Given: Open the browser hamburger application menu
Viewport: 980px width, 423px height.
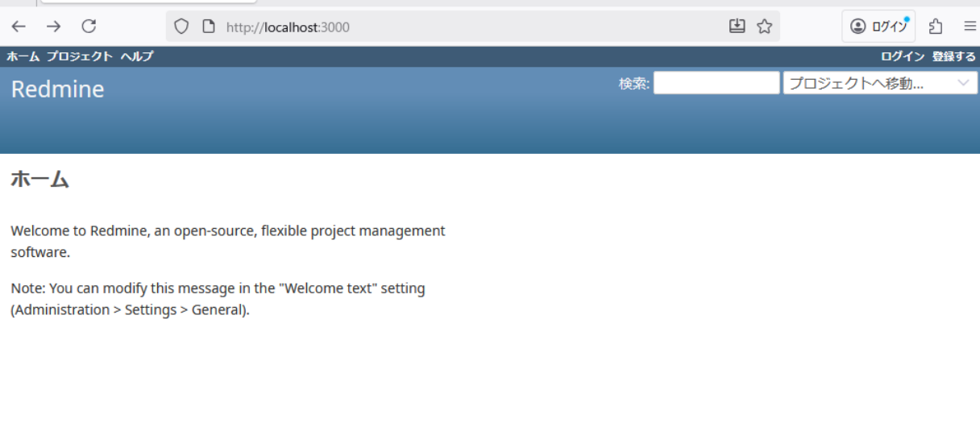Looking at the screenshot, I should click(970, 27).
